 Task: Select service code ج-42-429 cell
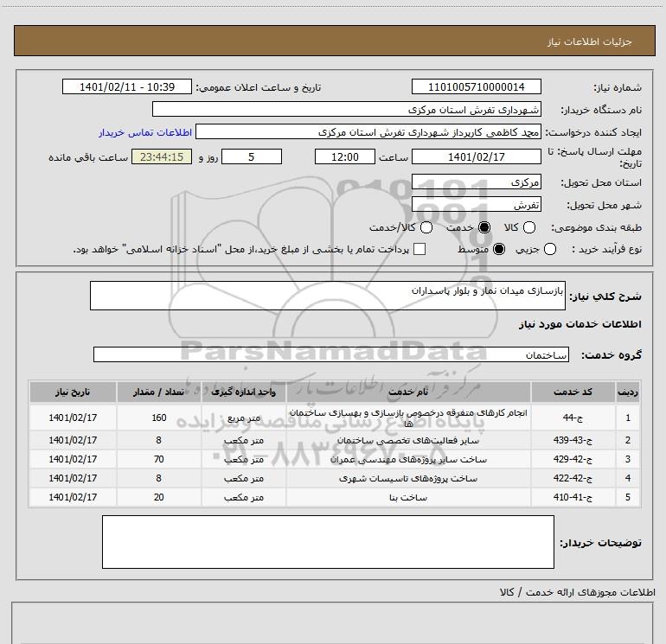[573, 459]
